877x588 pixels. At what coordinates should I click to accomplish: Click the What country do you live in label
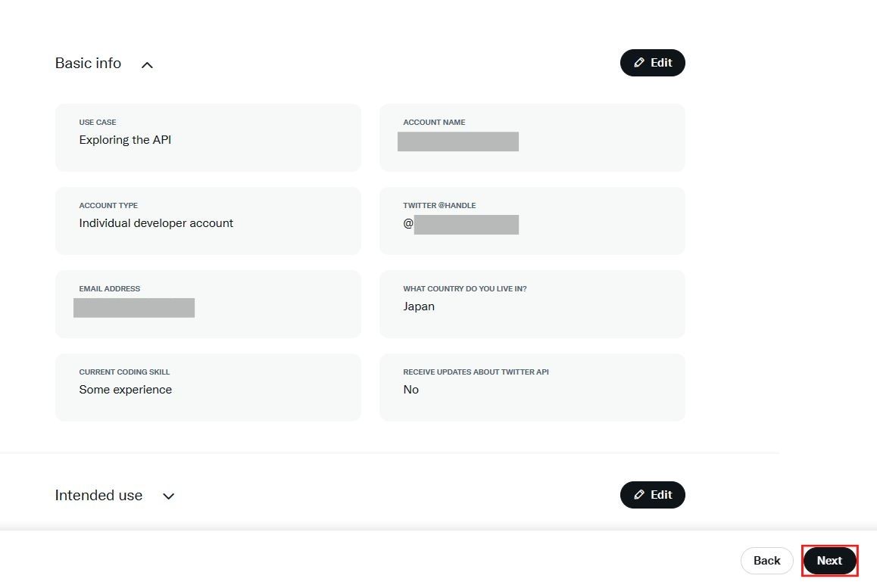pos(465,288)
